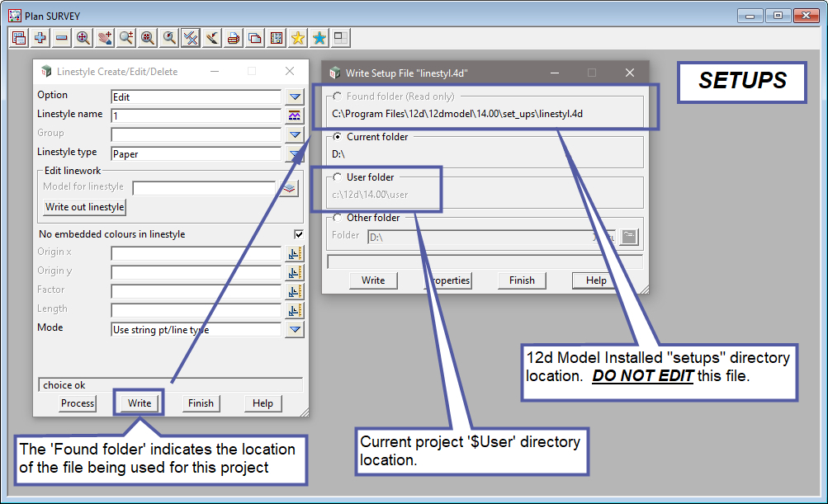The image size is (828, 504).
Task: Open the Group dropdown arrow
Action: click(x=295, y=134)
